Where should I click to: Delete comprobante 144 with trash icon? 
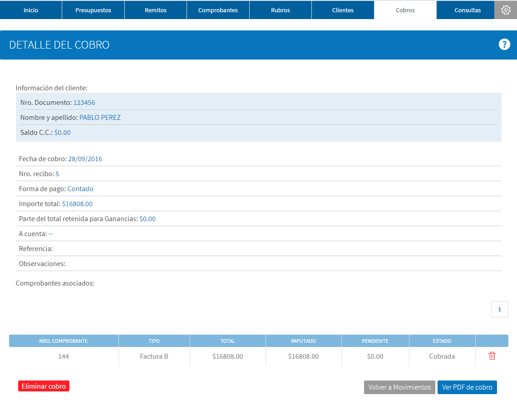[492, 356]
